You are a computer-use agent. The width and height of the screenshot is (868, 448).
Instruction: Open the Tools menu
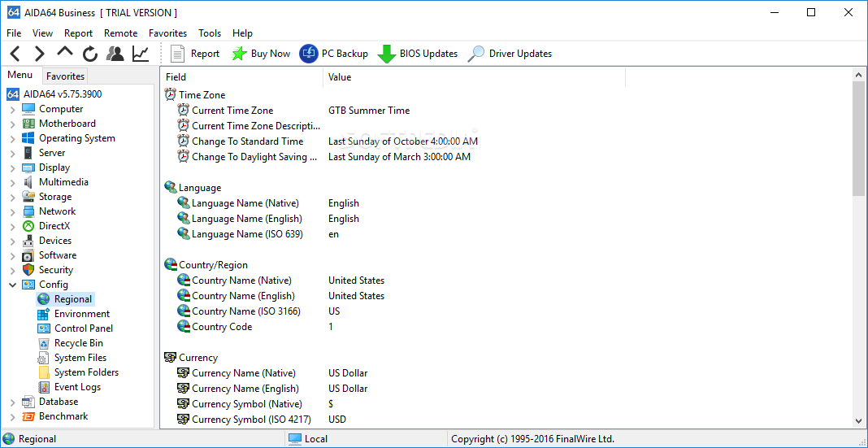click(210, 33)
